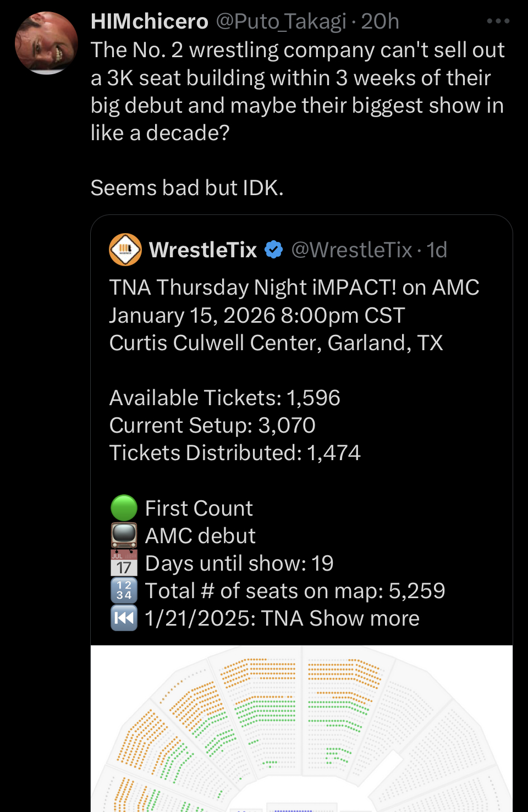Tap the WrestleTix logo avatar
The image size is (528, 812).
125,250
